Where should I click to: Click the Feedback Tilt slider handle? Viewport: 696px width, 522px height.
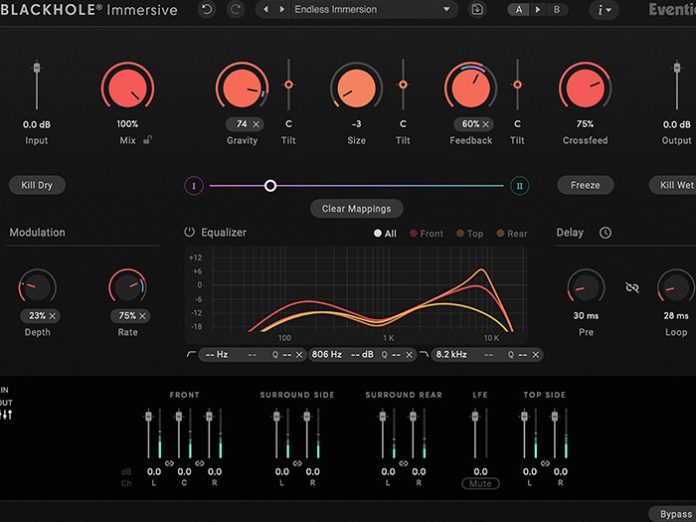tap(518, 84)
